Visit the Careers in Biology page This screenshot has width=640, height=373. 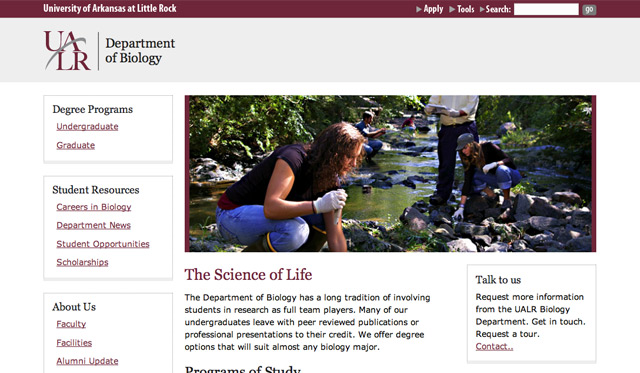coord(94,207)
